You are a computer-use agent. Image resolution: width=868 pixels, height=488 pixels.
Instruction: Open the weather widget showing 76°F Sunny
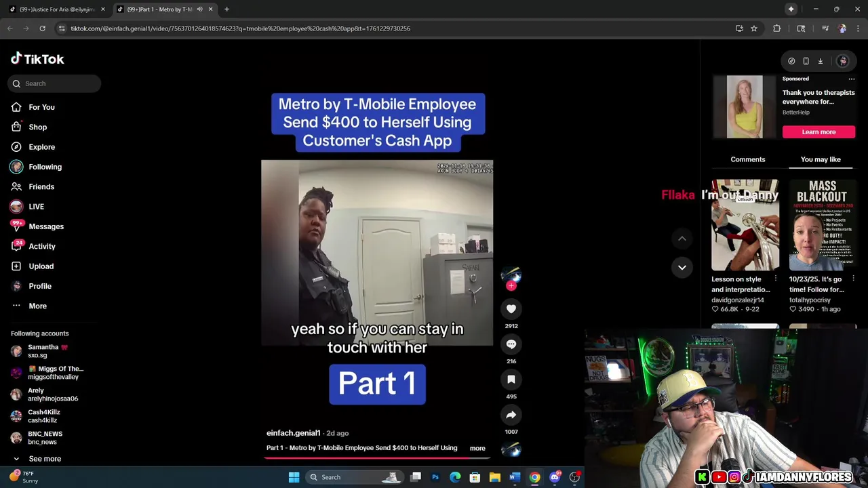(24, 477)
